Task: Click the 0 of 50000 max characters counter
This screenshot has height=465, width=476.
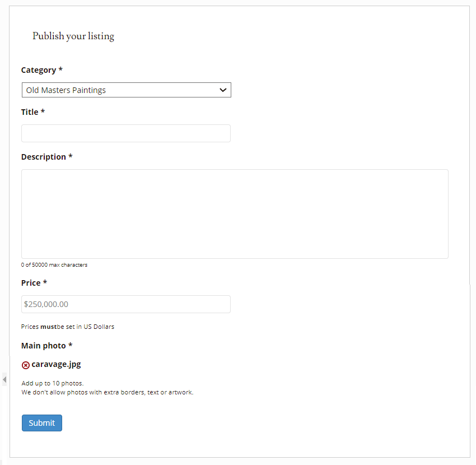Action: [x=54, y=265]
